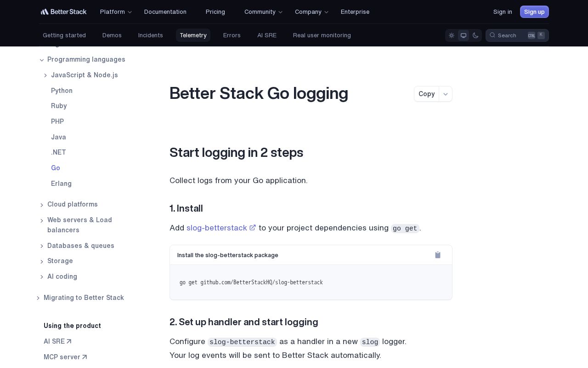Open Real user monitoring tab
The image size is (588, 368).
pyautogui.click(x=322, y=35)
